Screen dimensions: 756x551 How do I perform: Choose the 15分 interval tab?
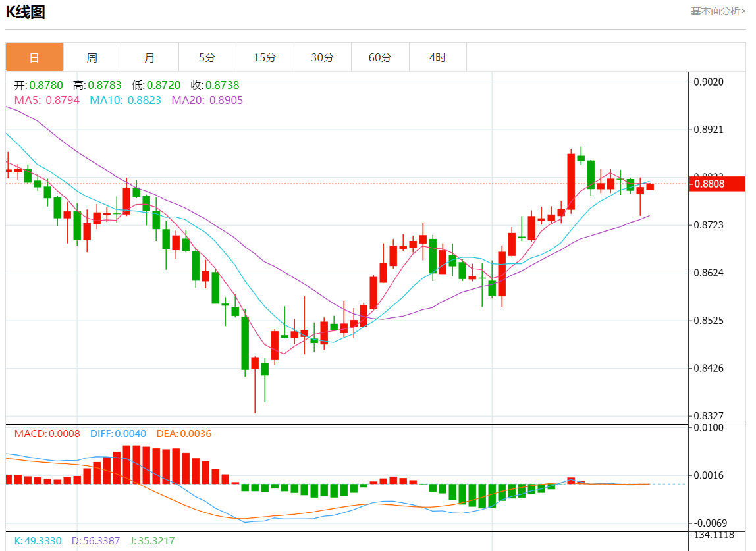(265, 57)
